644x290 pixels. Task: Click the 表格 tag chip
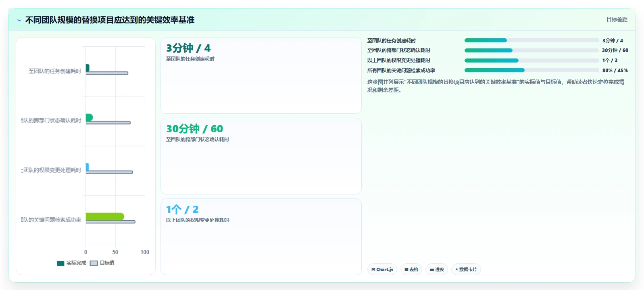click(x=411, y=269)
